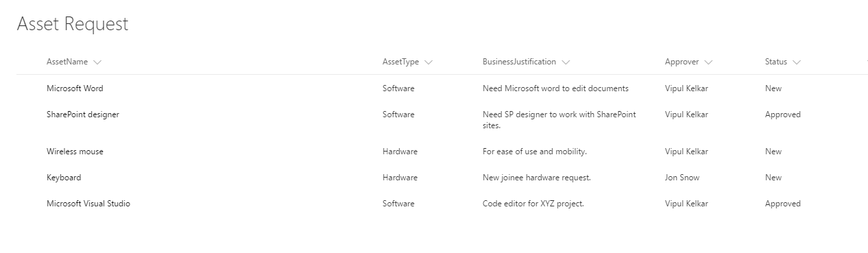Click Approved status in SharePoint designer row
This screenshot has height=253, width=868.
[x=783, y=115]
